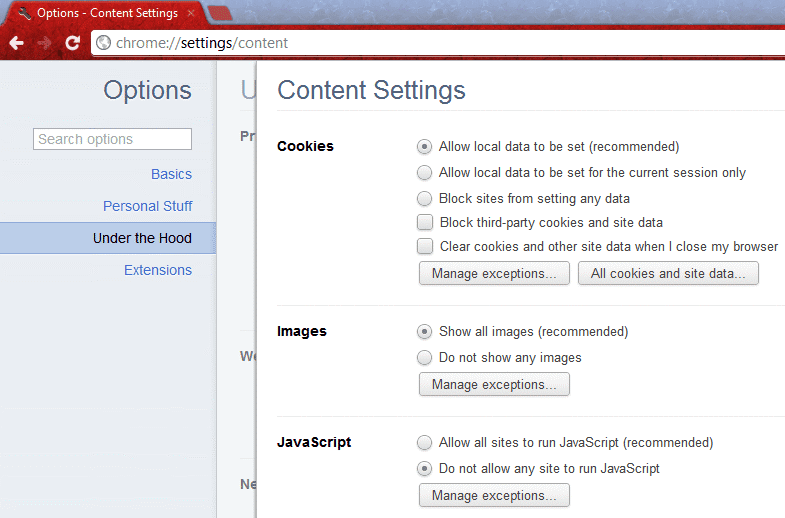Open All cookies and site data

click(x=668, y=273)
